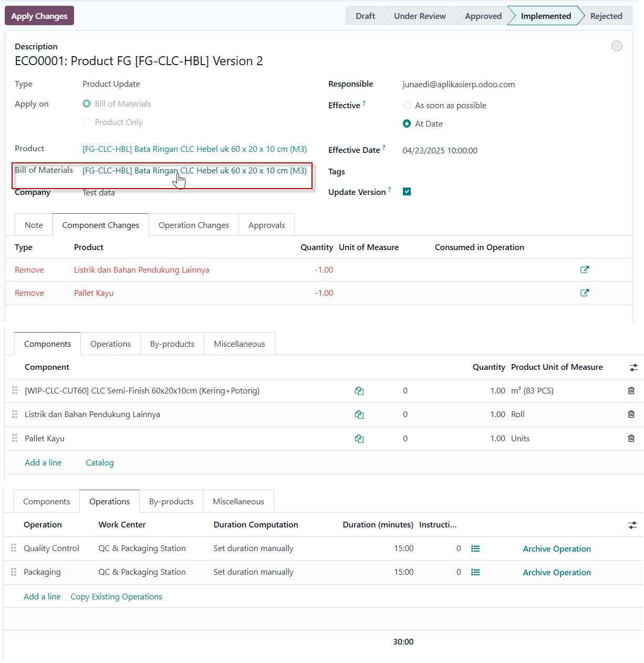Click Copy Existing Operations link

(x=116, y=596)
